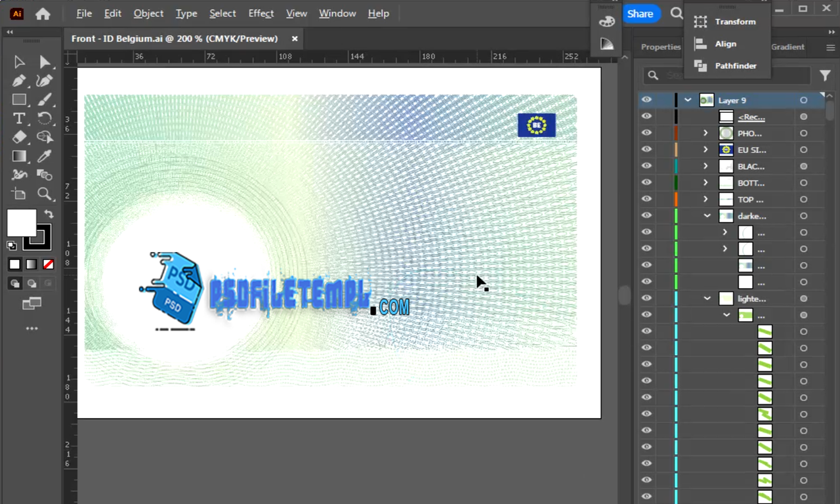Expand the BLAC... layer group
Viewport: 840px width, 504px height.
(x=706, y=166)
